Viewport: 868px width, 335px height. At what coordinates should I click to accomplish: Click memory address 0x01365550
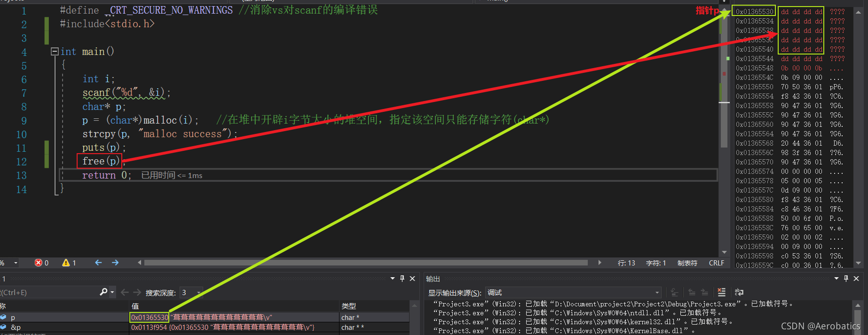tap(754, 87)
